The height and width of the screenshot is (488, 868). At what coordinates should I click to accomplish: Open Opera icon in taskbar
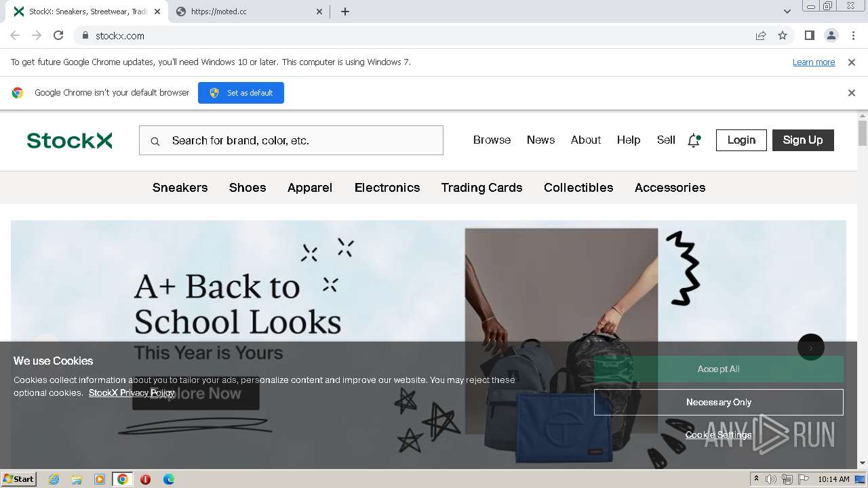pyautogui.click(x=145, y=479)
